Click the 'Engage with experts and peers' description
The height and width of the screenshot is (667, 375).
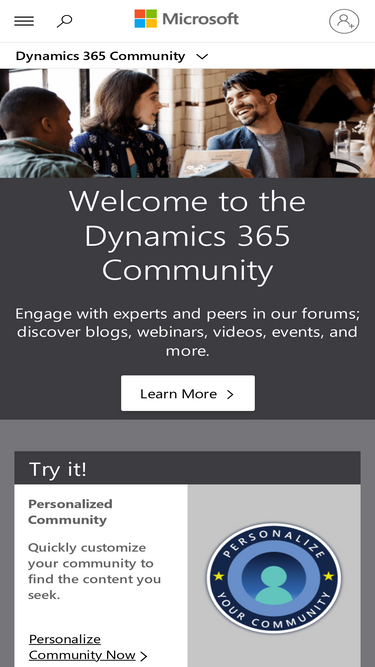188,332
